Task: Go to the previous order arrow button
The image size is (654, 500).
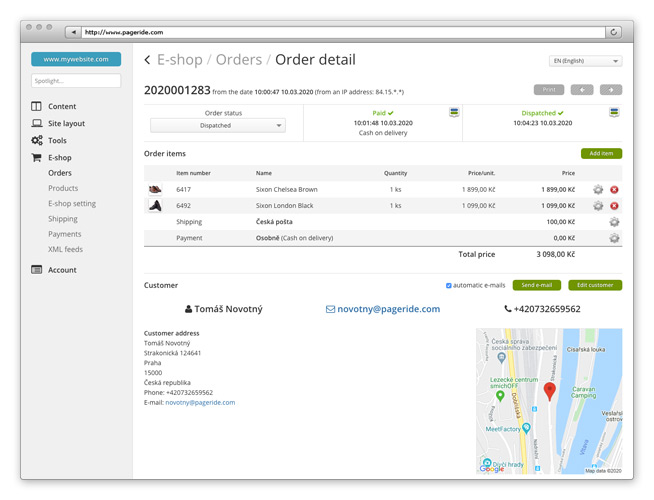Action: pos(582,90)
